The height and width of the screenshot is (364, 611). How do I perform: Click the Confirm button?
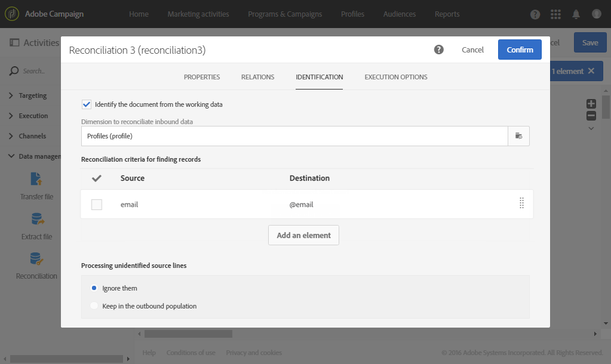(520, 50)
